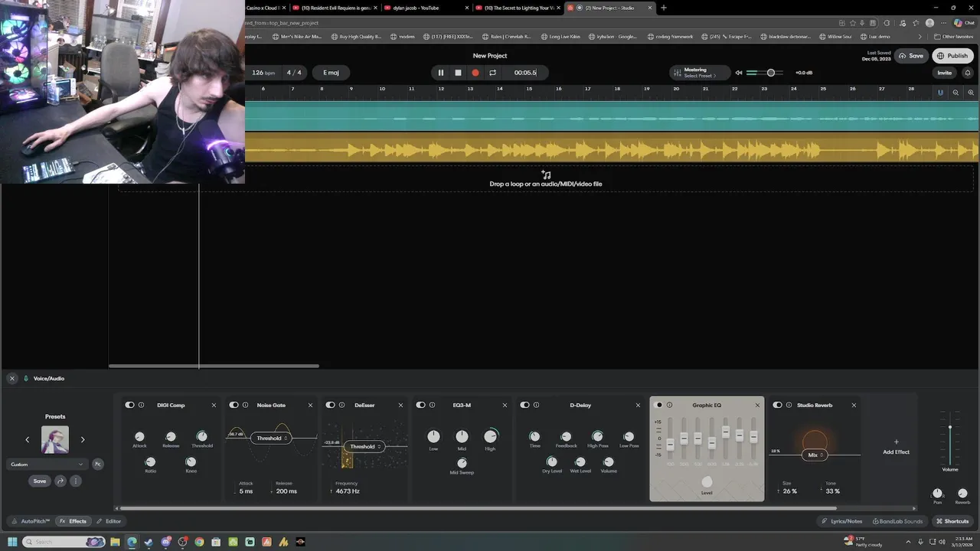Switch to dylan jacob YouTube browser tab
Viewport: 980px width, 551px height.
(x=426, y=8)
